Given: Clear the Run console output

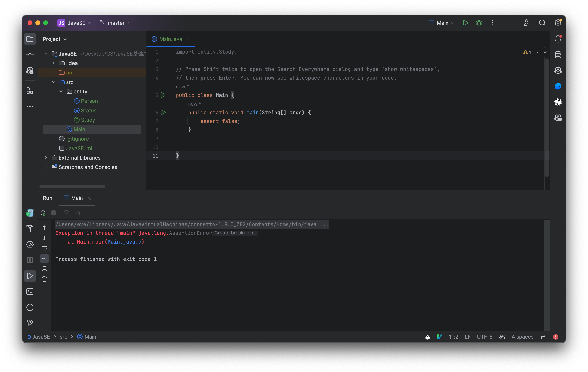Looking at the screenshot, I should pyautogui.click(x=45, y=279).
